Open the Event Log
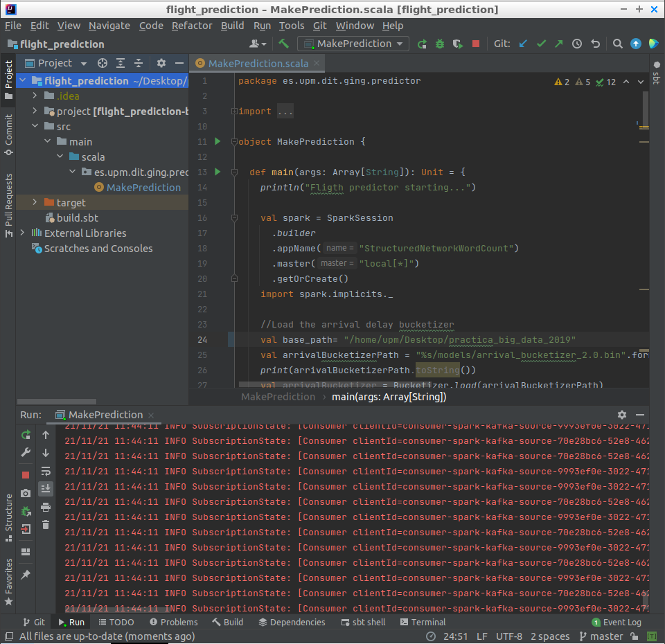665x644 pixels. [617, 622]
